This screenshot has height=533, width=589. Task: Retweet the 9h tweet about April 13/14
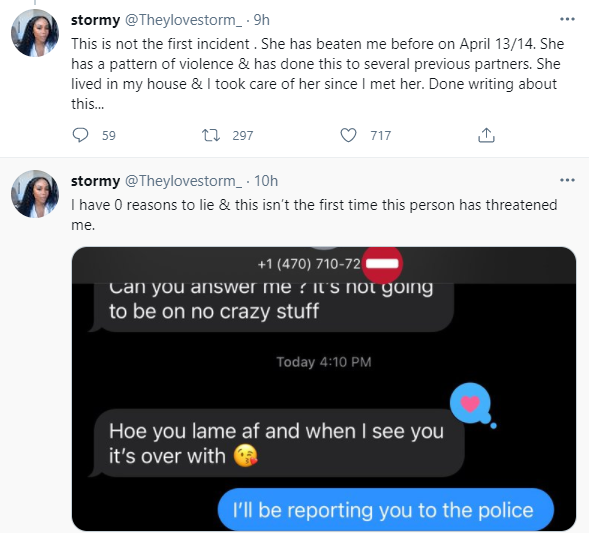tap(211, 135)
